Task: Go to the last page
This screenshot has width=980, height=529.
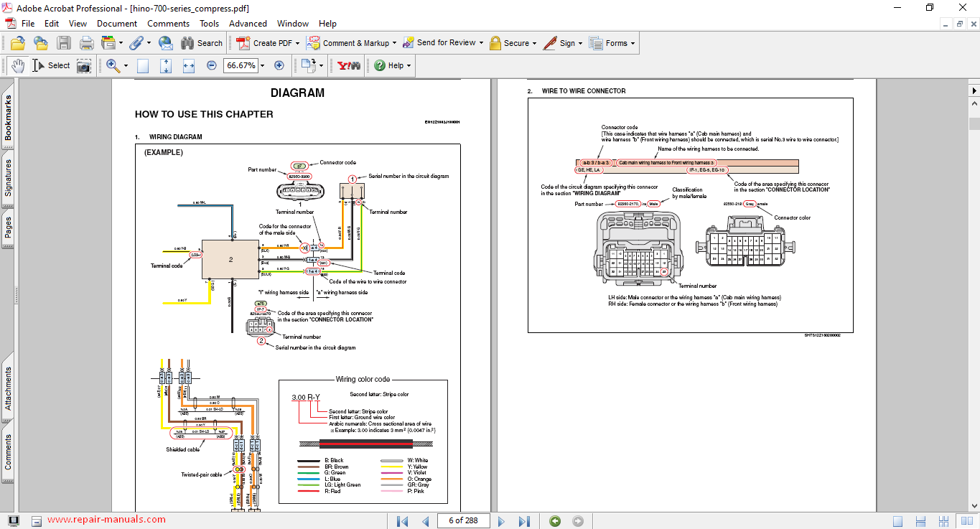Action: (524, 521)
